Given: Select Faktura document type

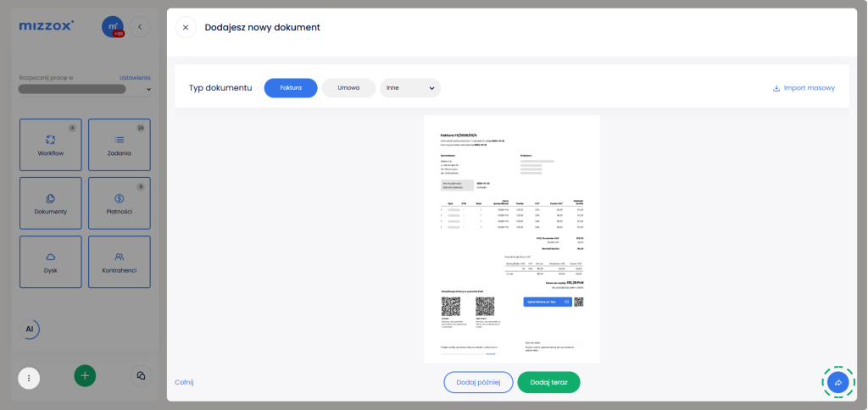Looking at the screenshot, I should [291, 88].
